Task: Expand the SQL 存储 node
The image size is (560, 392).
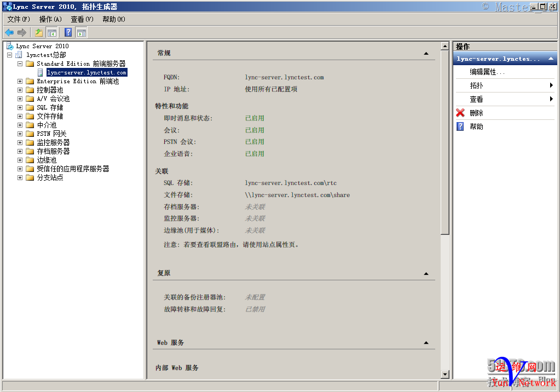Action: [20, 107]
